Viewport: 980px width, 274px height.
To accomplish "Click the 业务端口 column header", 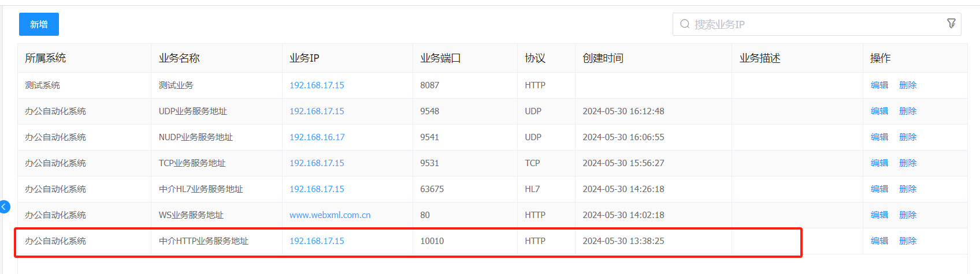I will (440, 58).
